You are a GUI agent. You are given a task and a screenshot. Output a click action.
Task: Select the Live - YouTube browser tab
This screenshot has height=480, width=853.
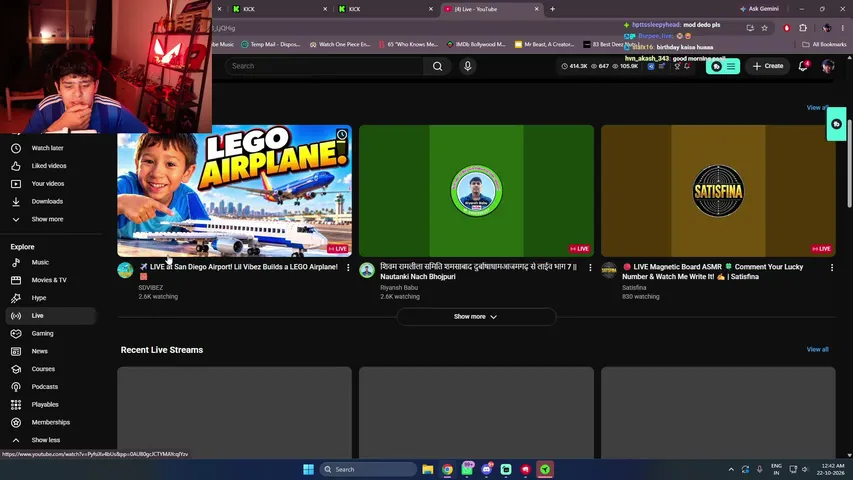click(x=491, y=9)
